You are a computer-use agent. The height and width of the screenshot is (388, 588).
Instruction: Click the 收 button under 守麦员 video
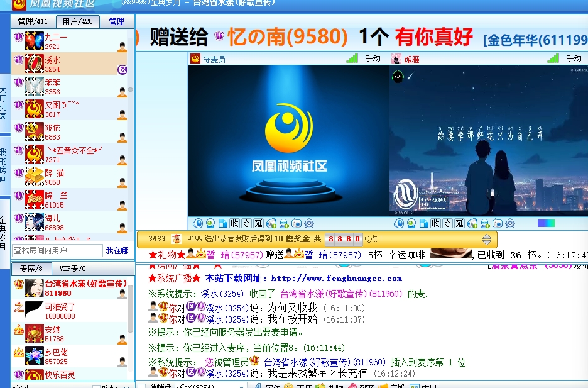tap(235, 224)
